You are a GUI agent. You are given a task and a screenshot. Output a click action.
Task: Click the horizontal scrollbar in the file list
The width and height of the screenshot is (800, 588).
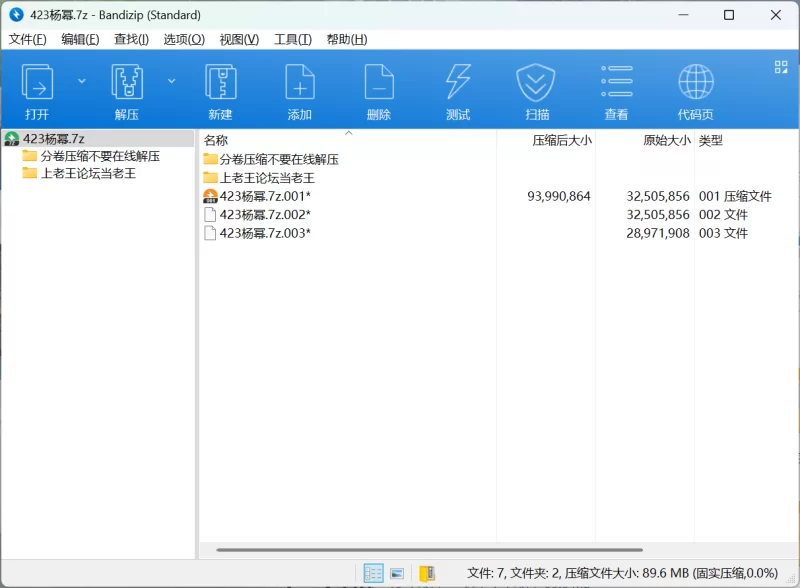429,549
